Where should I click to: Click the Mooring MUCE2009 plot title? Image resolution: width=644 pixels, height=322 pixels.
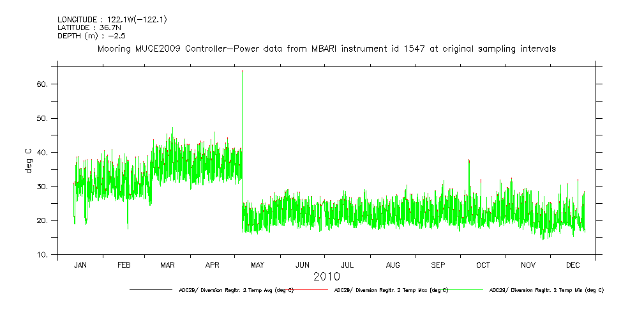pyautogui.click(x=326, y=49)
